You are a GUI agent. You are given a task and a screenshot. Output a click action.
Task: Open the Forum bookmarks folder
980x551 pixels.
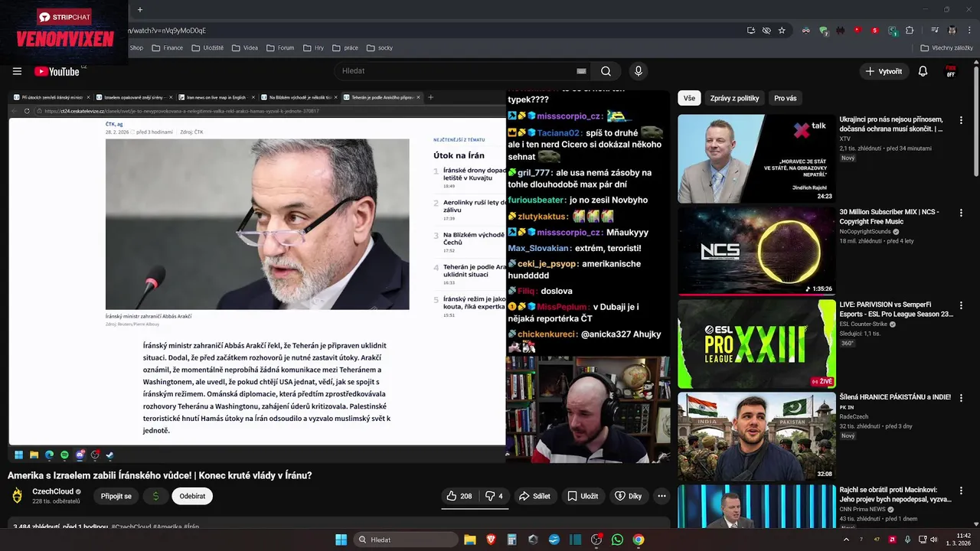(279, 47)
